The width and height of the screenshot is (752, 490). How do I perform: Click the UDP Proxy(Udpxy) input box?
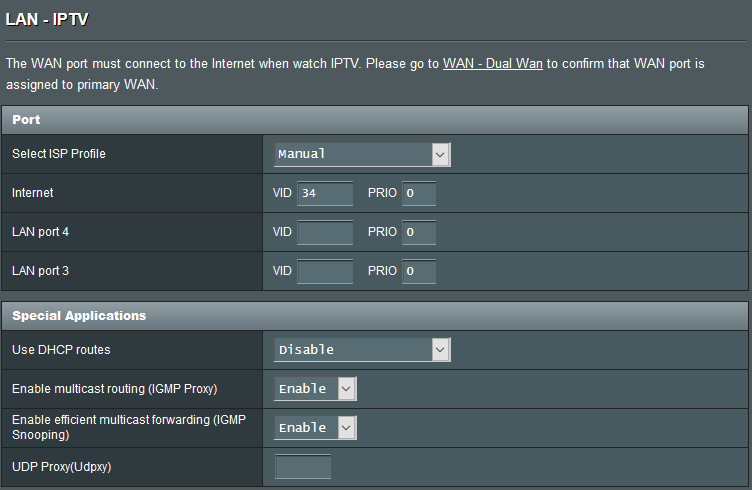click(x=303, y=467)
